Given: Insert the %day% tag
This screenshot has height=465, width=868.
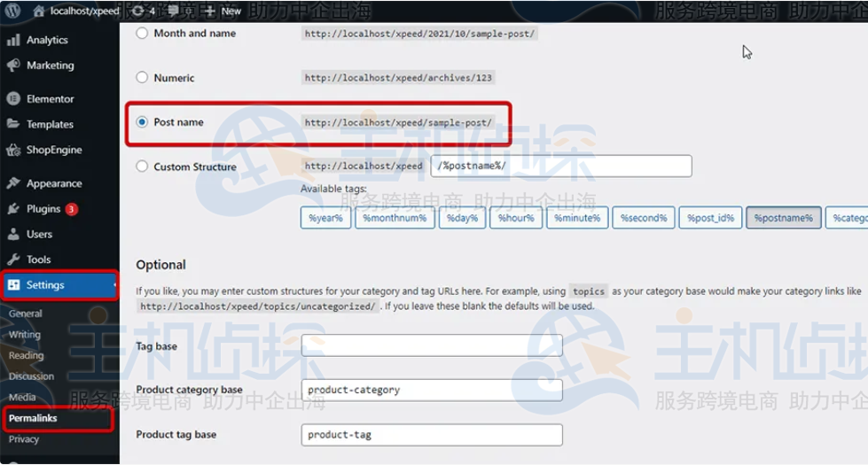Looking at the screenshot, I should (462, 218).
